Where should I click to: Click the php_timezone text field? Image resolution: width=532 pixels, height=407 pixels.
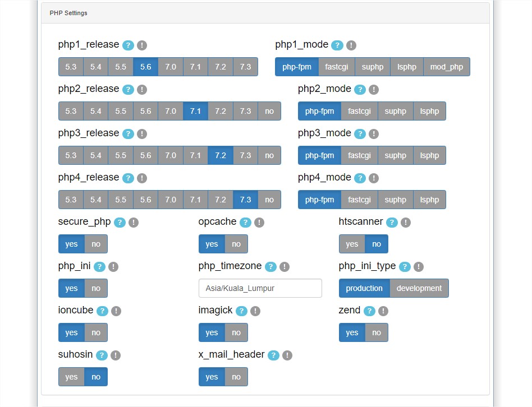pyautogui.click(x=260, y=288)
